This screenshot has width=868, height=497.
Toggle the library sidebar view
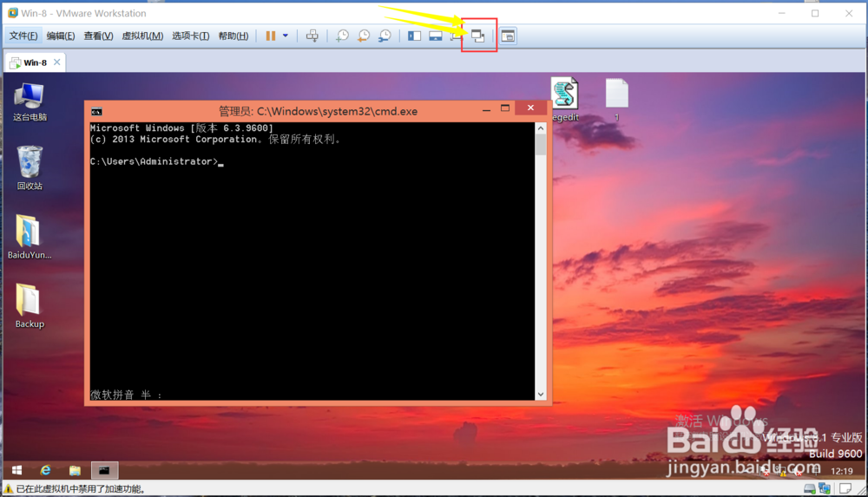414,36
